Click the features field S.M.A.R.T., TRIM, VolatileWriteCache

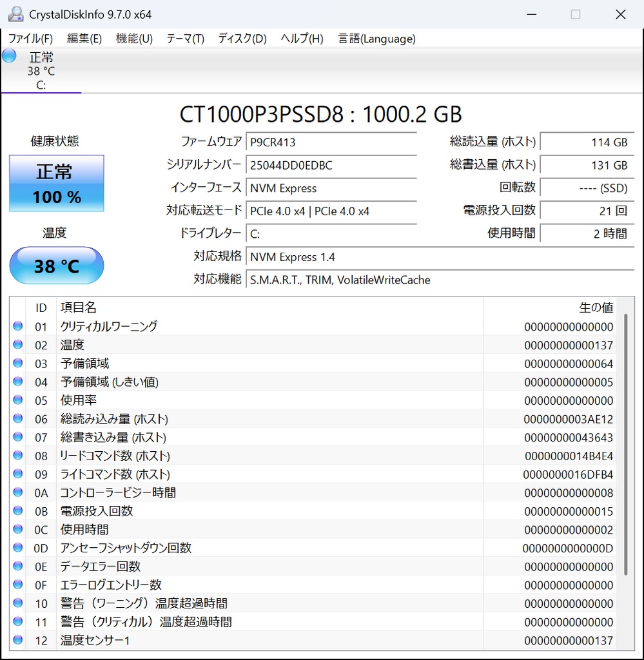click(440, 280)
